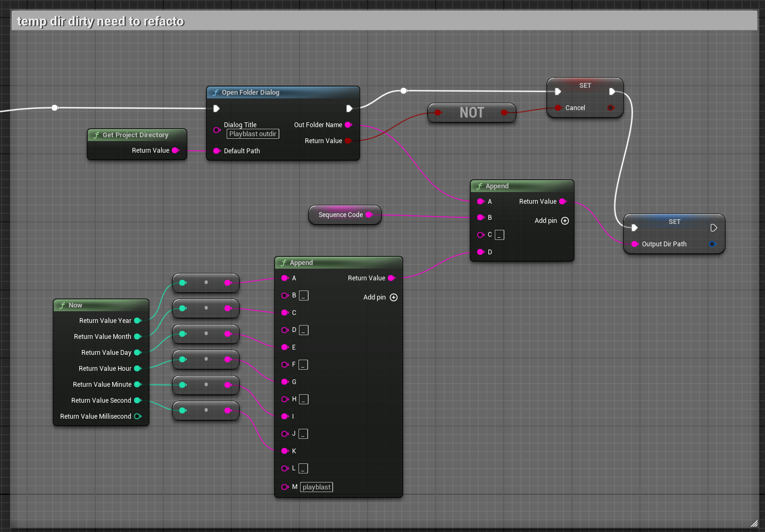Click Get Project Directory's Return Value pin
This screenshot has height=532, width=765.
pyautogui.click(x=176, y=151)
